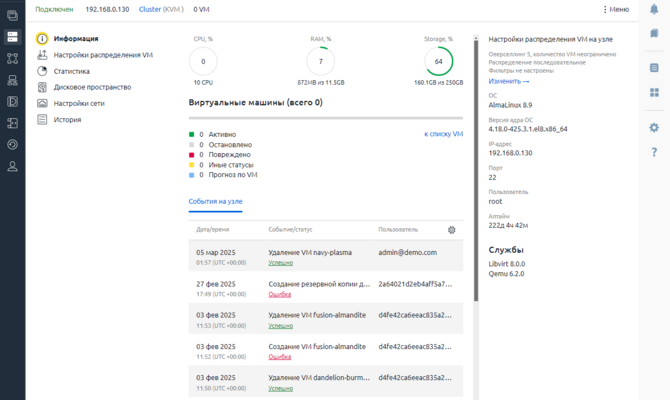Open the task list icon in right sidebar

tap(654, 67)
